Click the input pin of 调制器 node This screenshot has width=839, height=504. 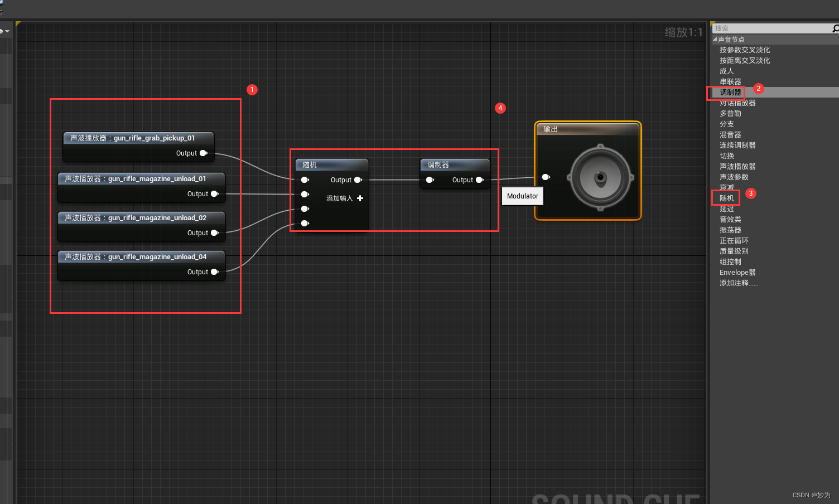[x=430, y=180]
